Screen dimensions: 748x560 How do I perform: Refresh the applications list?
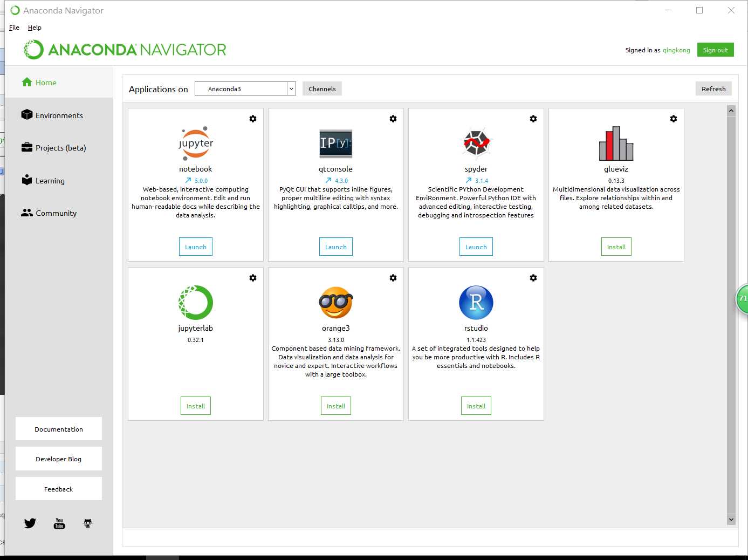coord(713,88)
